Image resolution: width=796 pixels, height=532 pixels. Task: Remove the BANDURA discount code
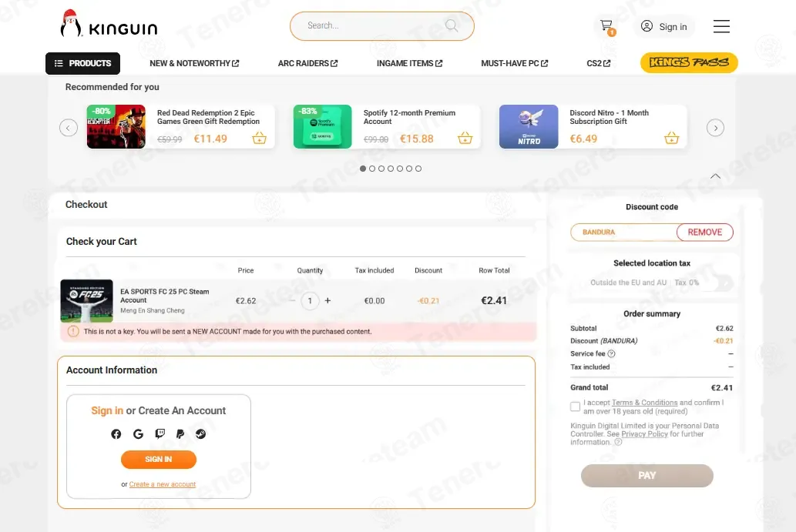[x=704, y=233]
